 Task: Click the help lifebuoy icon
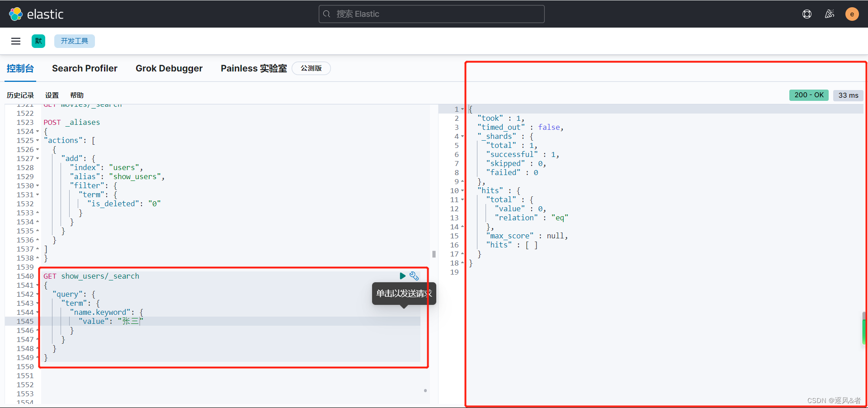click(807, 14)
